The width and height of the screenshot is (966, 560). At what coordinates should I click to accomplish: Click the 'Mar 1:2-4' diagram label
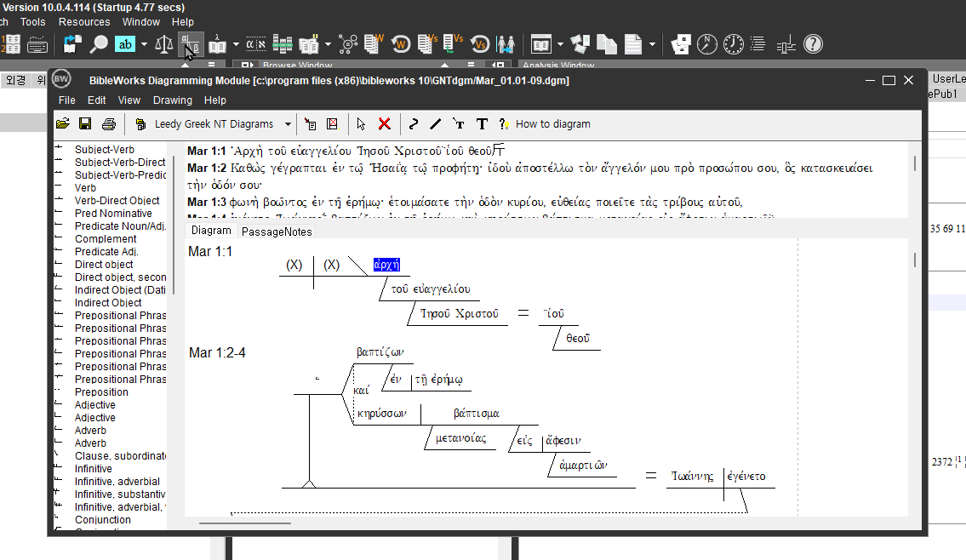(x=217, y=353)
